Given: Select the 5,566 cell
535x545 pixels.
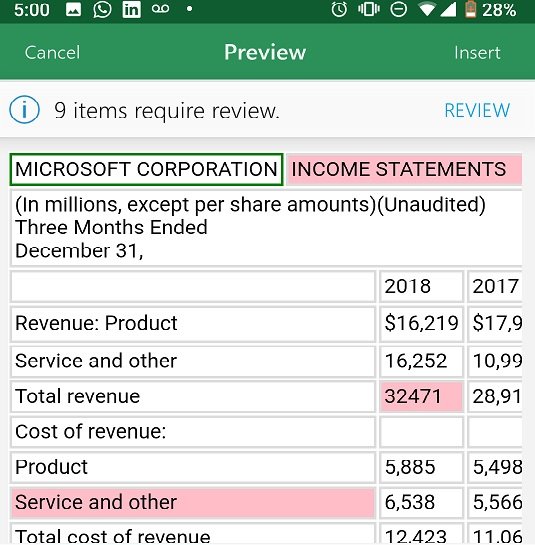Looking at the screenshot, I should pyautogui.click(x=495, y=502).
